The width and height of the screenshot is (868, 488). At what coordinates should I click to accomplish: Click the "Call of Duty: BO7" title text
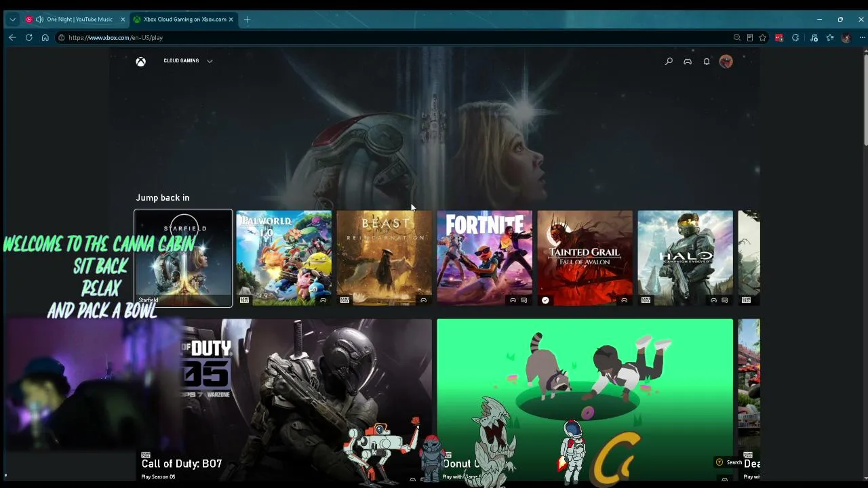[x=182, y=464]
